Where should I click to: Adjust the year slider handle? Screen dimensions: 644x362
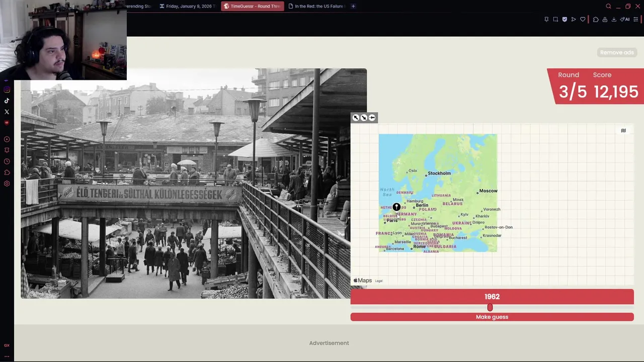point(490,307)
